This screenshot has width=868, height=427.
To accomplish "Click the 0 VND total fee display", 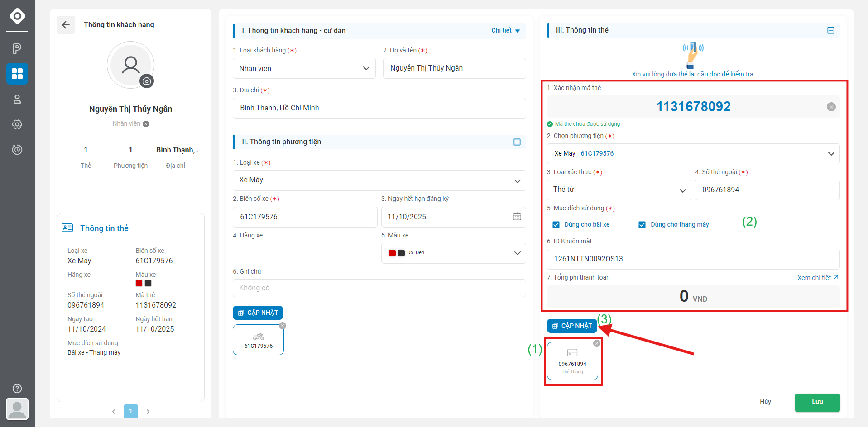I will tap(693, 297).
